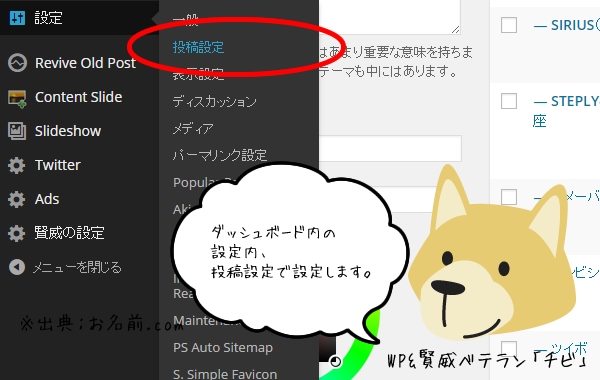Select S. Simple Favicon submenu item
Image resolution: width=600 pixels, height=380 pixels.
[225, 373]
